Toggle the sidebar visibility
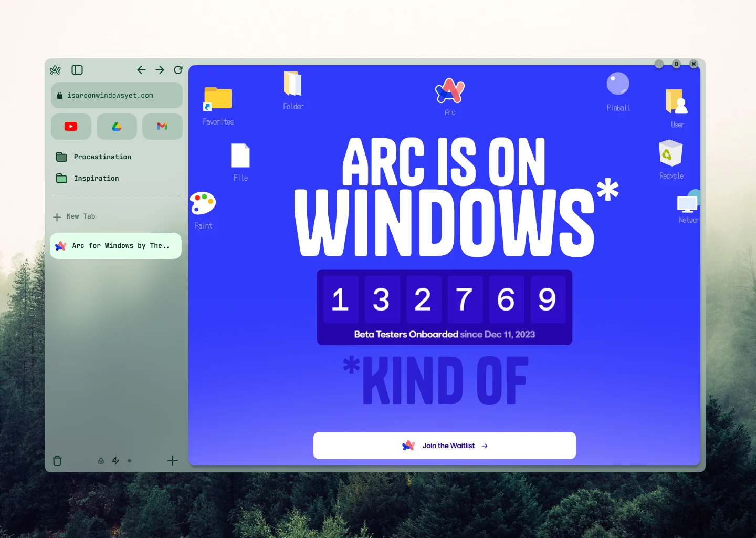The image size is (756, 538). tap(77, 69)
